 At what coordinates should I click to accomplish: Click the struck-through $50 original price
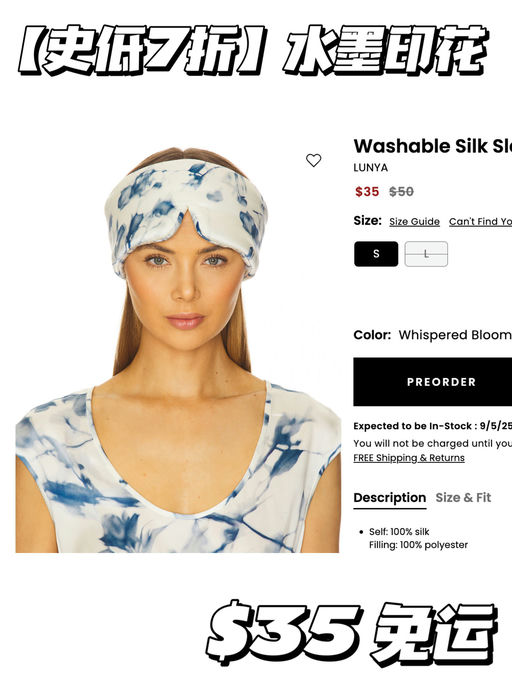401,191
